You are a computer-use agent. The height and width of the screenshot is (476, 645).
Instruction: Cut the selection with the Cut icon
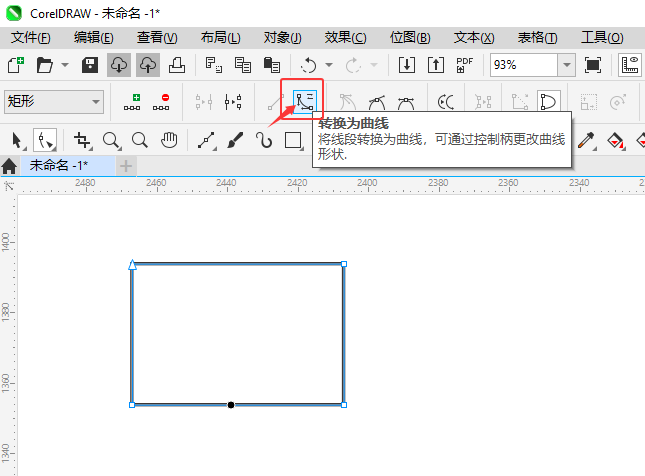pyautogui.click(x=213, y=65)
